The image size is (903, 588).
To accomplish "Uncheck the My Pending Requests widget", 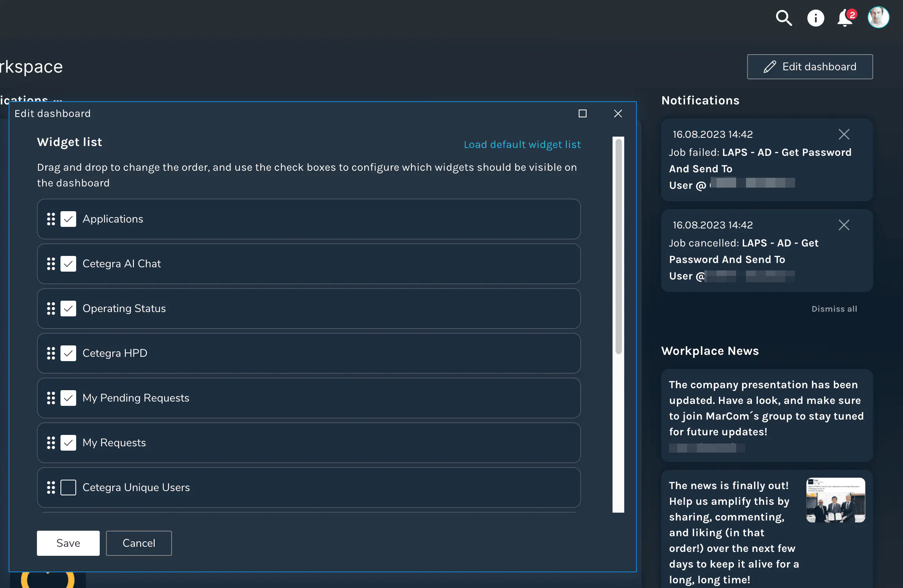I will coord(68,398).
